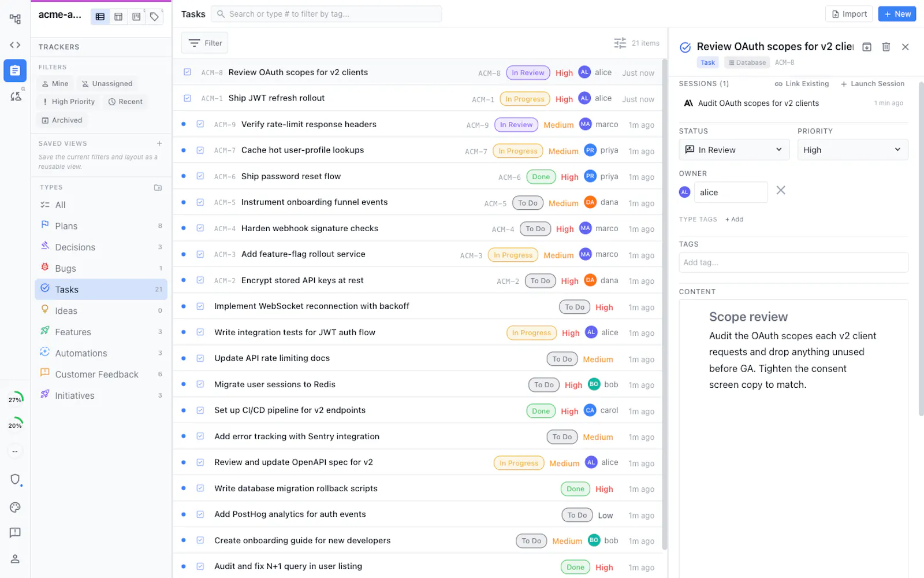Open the code brackets section in left rail
924x578 pixels.
[x=15, y=45]
